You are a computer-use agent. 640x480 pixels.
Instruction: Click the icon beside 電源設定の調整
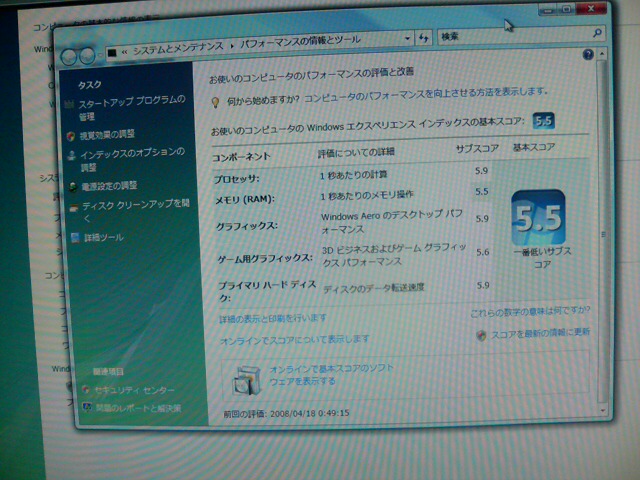tap(73, 187)
